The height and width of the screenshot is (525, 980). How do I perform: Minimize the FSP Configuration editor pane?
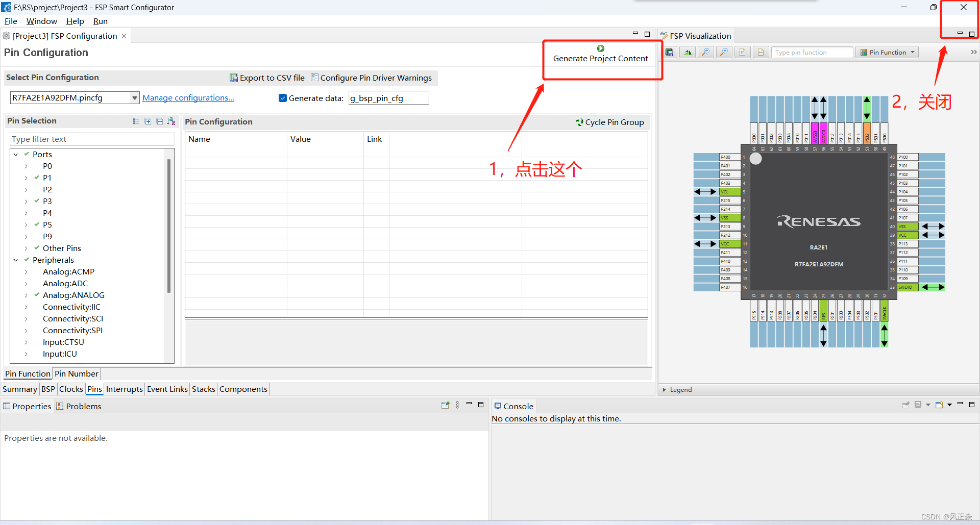coord(635,34)
